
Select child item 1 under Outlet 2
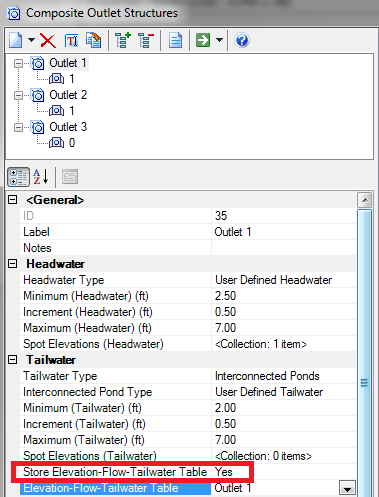click(x=72, y=111)
